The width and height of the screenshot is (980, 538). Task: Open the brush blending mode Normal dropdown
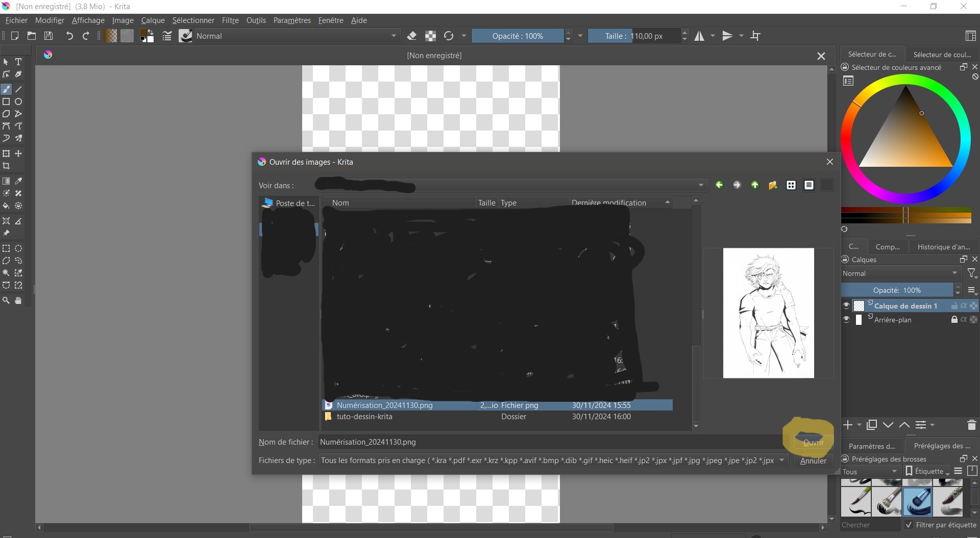pyautogui.click(x=297, y=36)
